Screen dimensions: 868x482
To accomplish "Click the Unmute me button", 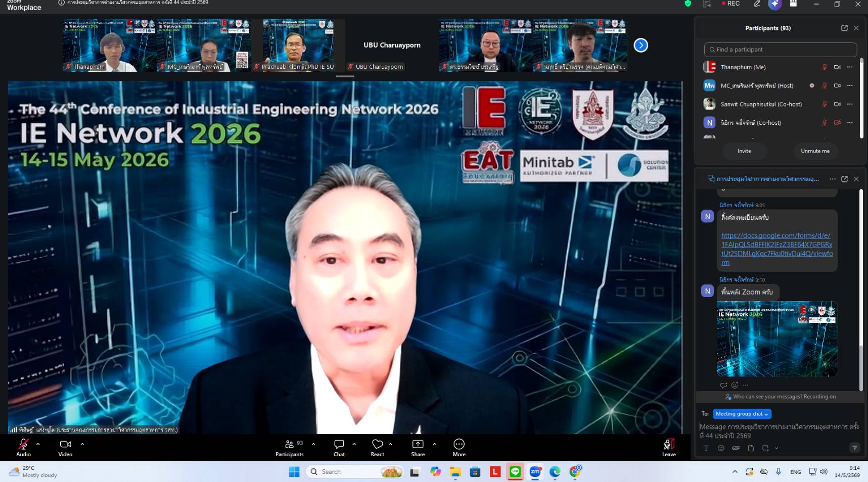I will 815,151.
